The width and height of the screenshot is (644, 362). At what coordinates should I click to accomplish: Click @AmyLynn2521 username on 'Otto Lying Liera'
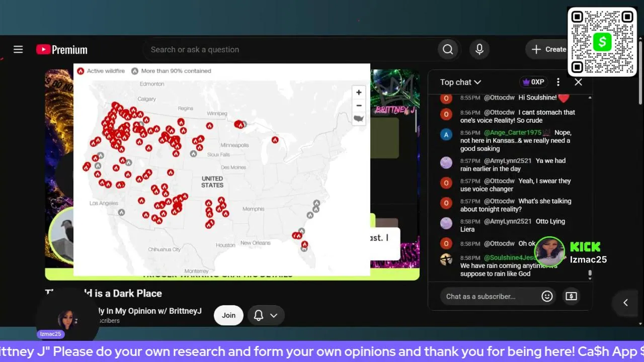(508, 221)
